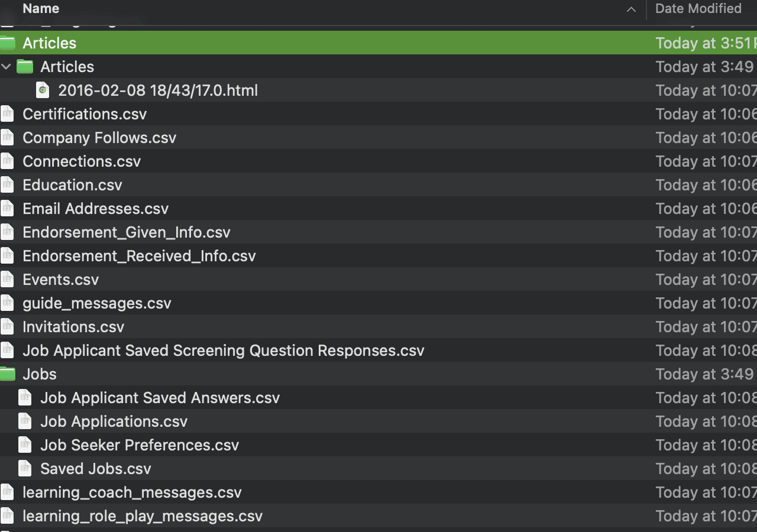
Task: Select the learning_coach_messages.csv file name
Action: (x=132, y=492)
